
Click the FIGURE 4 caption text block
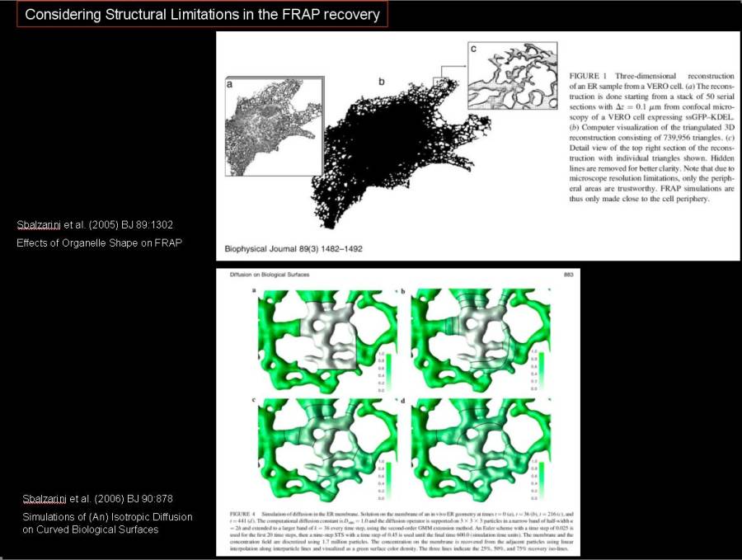(470, 529)
